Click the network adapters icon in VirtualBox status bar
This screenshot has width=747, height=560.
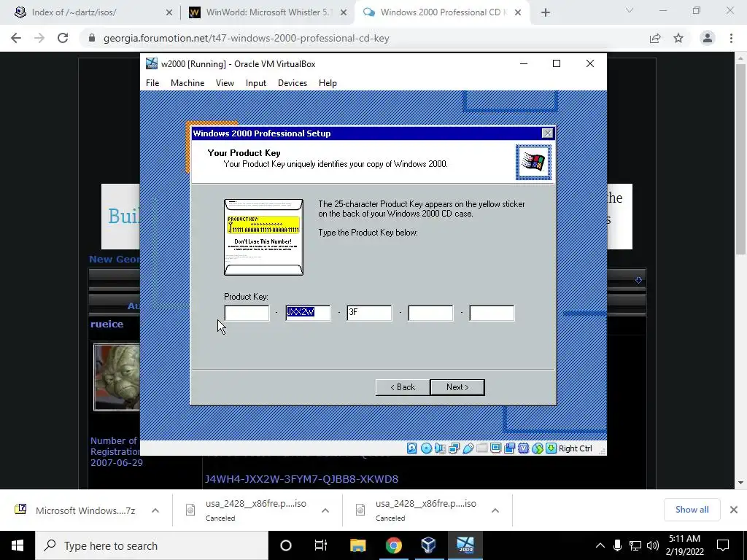point(454,448)
